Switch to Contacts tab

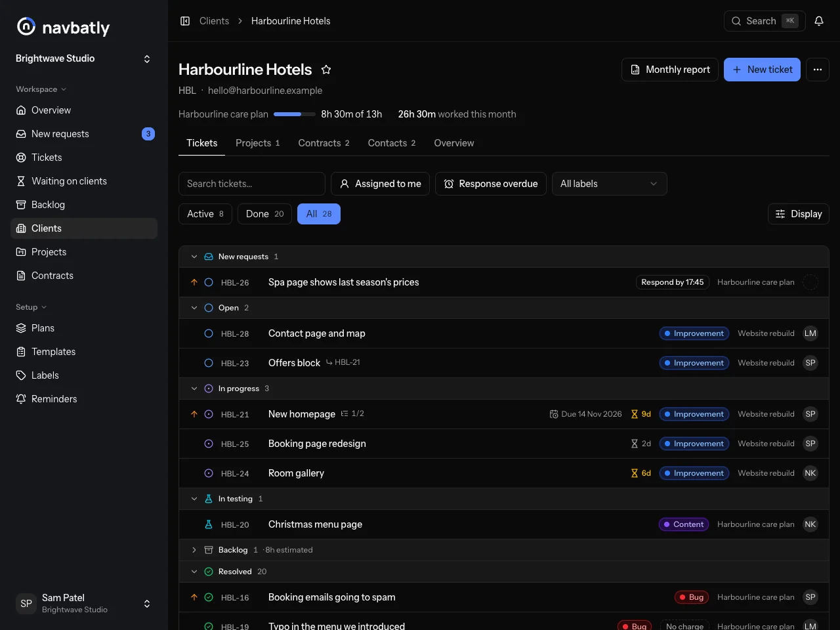pos(392,143)
